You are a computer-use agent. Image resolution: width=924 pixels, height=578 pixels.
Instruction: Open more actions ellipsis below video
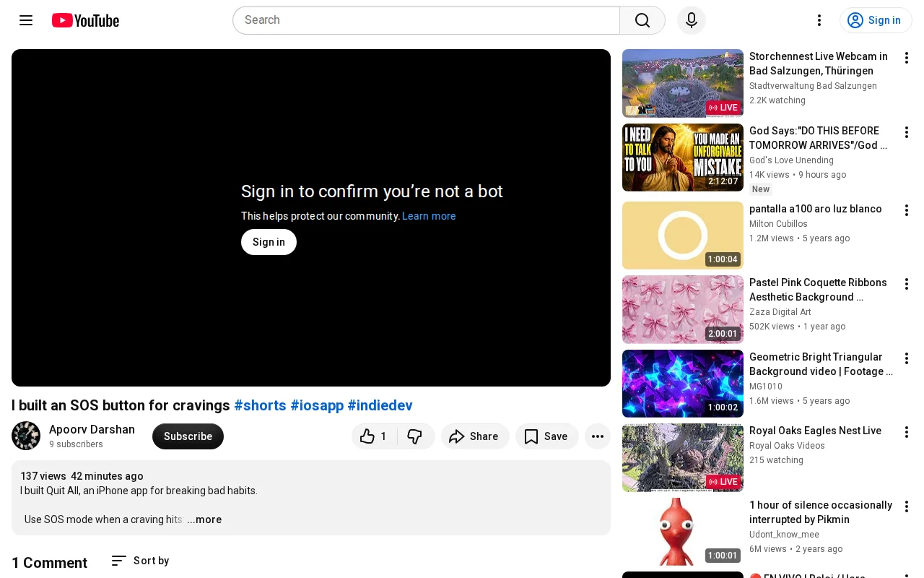point(598,436)
